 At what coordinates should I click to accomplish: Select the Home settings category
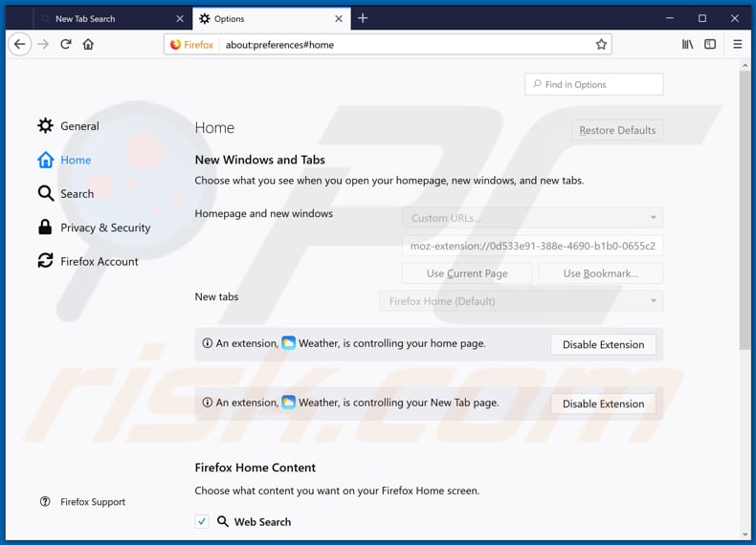pos(64,160)
